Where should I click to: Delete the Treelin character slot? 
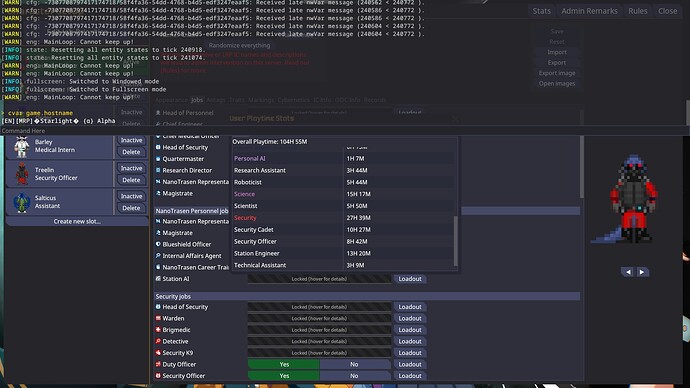click(x=131, y=180)
